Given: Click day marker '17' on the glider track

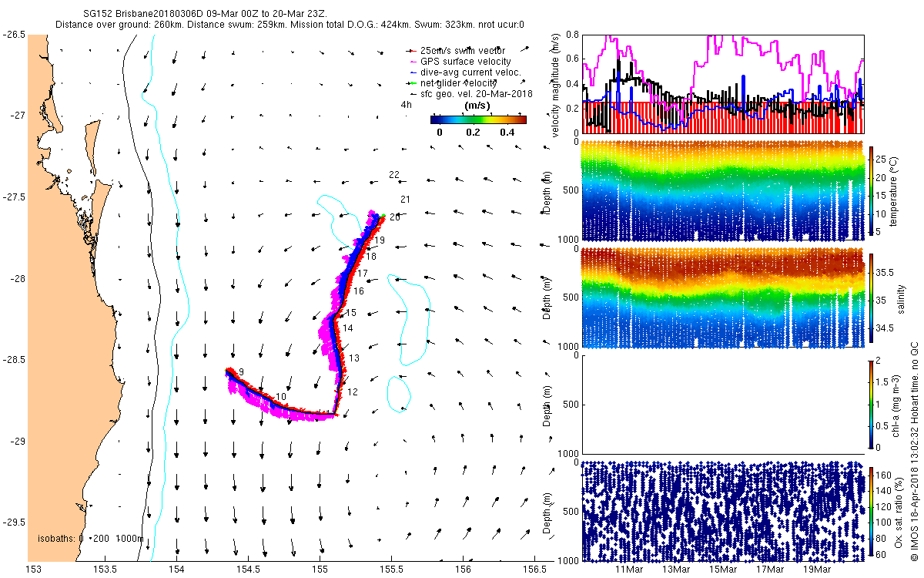Looking at the screenshot, I should (x=363, y=274).
